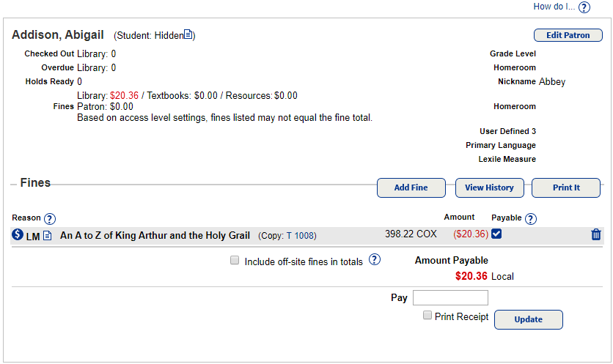Screen dimensions: 613x364
Task: Click the Print It button
Action: 566,187
